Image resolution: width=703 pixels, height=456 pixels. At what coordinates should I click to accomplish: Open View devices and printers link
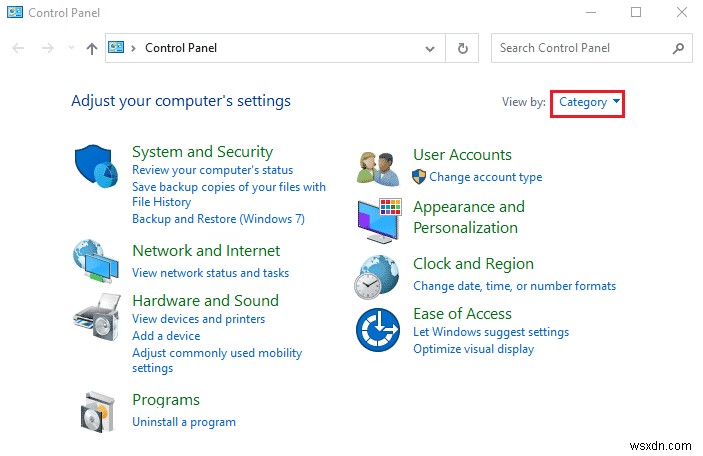coord(198,319)
